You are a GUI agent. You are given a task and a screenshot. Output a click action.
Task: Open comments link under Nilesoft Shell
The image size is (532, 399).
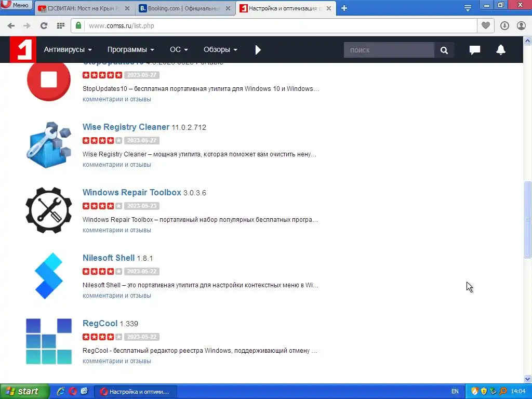(117, 296)
